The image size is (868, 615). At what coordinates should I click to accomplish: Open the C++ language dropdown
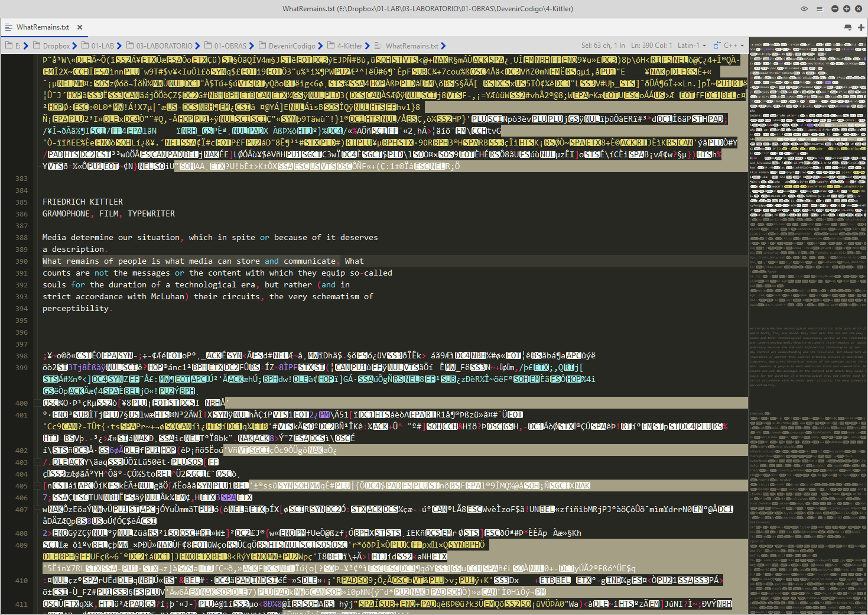point(733,46)
